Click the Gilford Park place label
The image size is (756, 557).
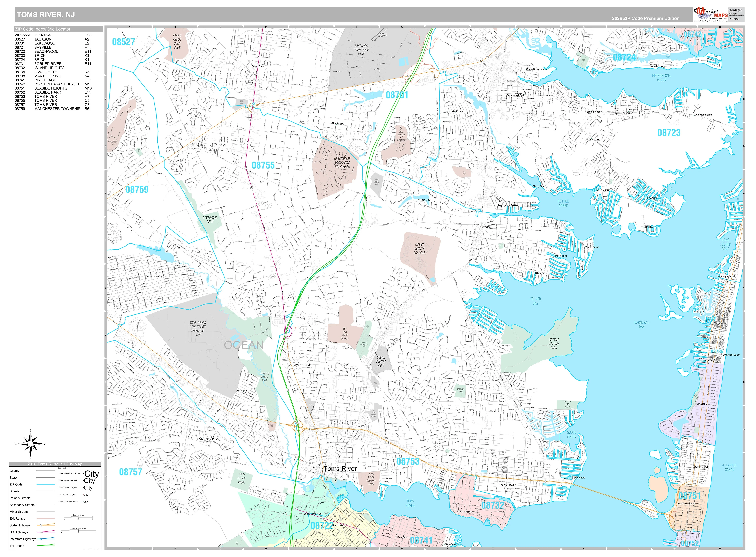click(507, 486)
